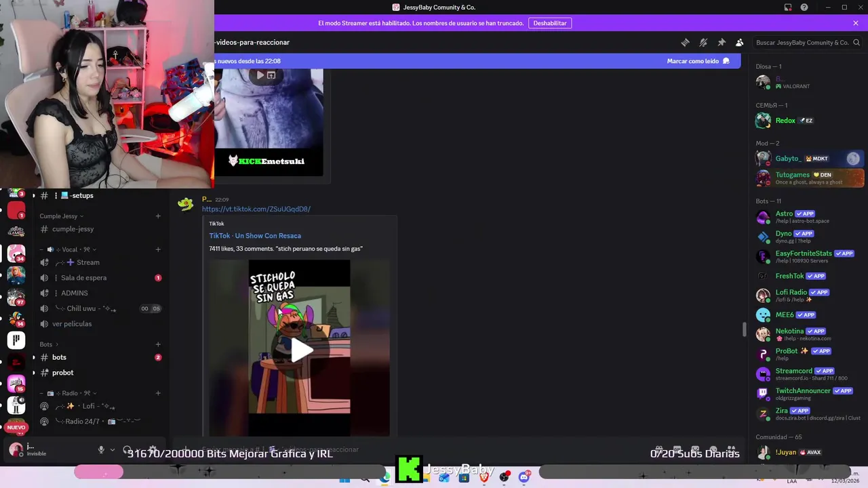Open the TwitchAnnouncer bot profile
Viewport: 868px width, 488px height.
[x=809, y=394]
